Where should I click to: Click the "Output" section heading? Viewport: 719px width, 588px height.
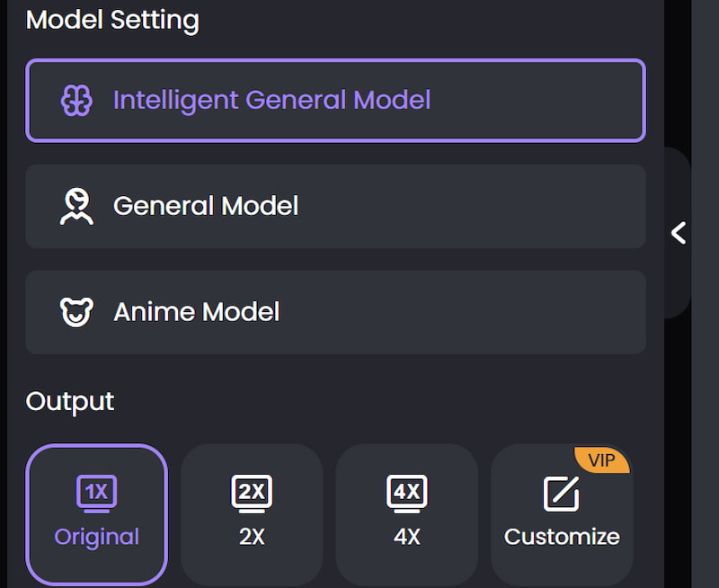pos(70,401)
